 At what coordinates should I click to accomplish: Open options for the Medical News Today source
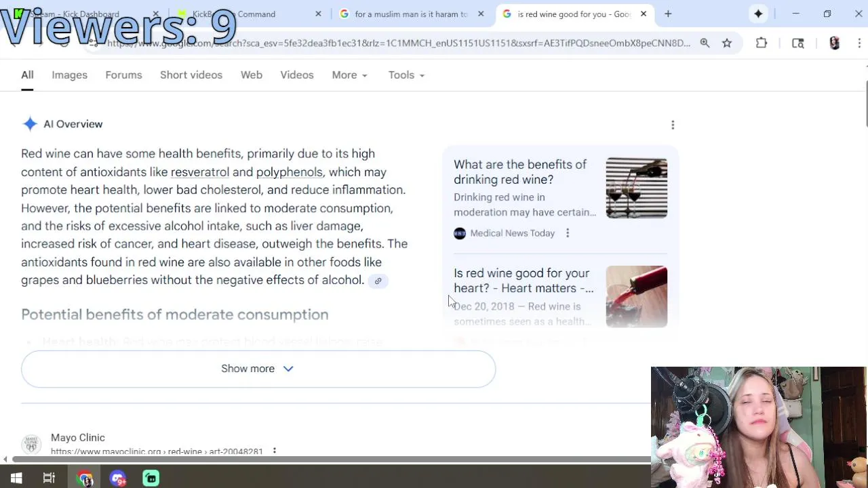[568, 233]
